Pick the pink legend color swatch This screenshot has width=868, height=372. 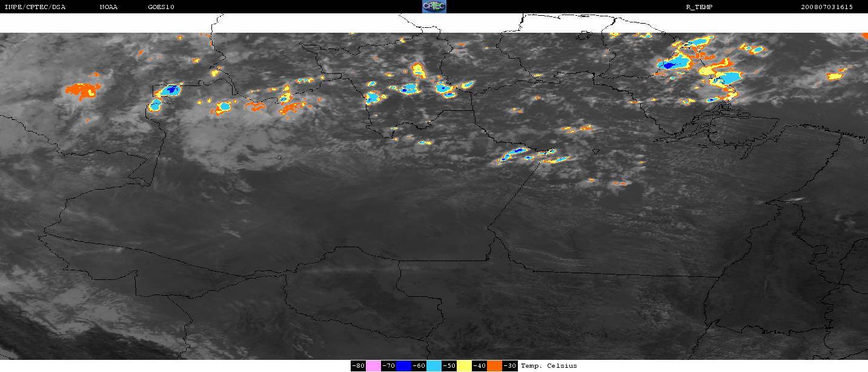coord(373,366)
